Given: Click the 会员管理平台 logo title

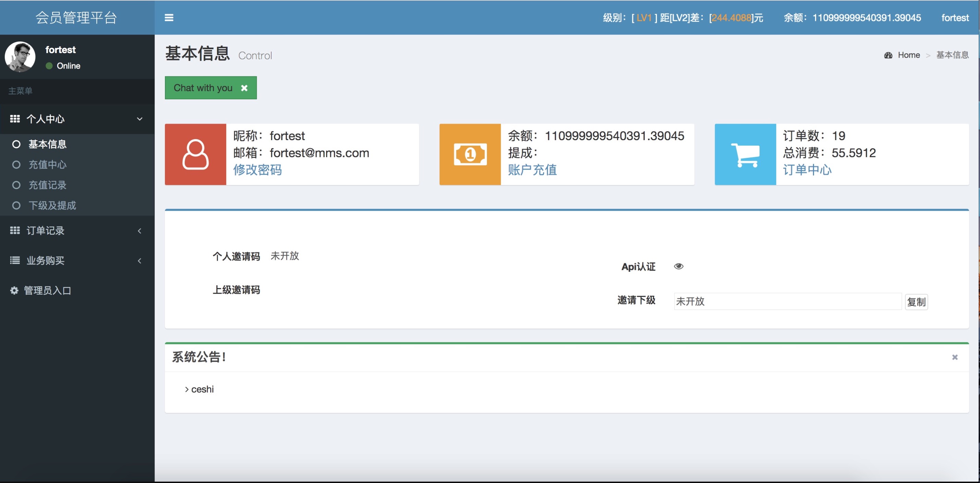Looking at the screenshot, I should click(x=76, y=17).
